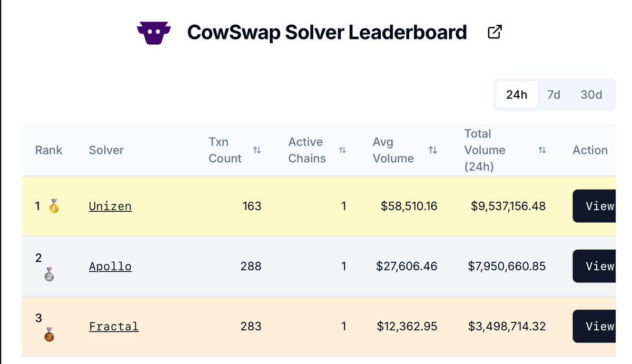632x364 pixels.
Task: Open the leaderboard external link icon
Action: point(495,32)
